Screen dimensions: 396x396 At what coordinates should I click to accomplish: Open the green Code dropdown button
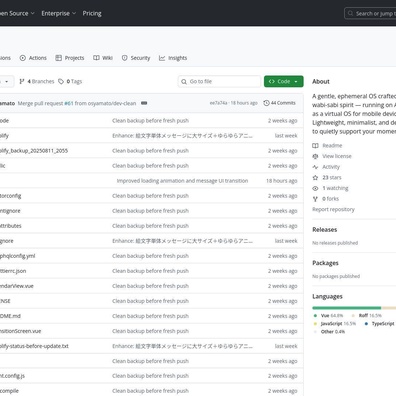[x=284, y=81]
